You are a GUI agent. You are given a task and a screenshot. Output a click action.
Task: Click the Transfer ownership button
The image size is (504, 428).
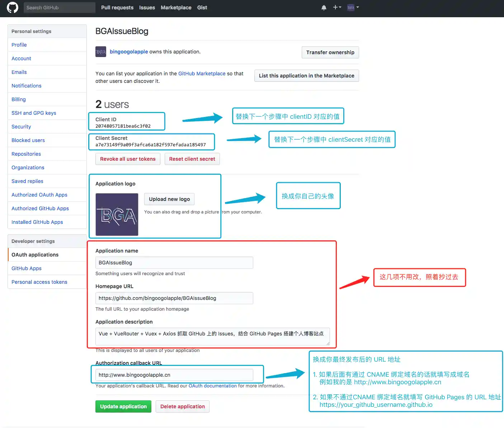tap(330, 52)
